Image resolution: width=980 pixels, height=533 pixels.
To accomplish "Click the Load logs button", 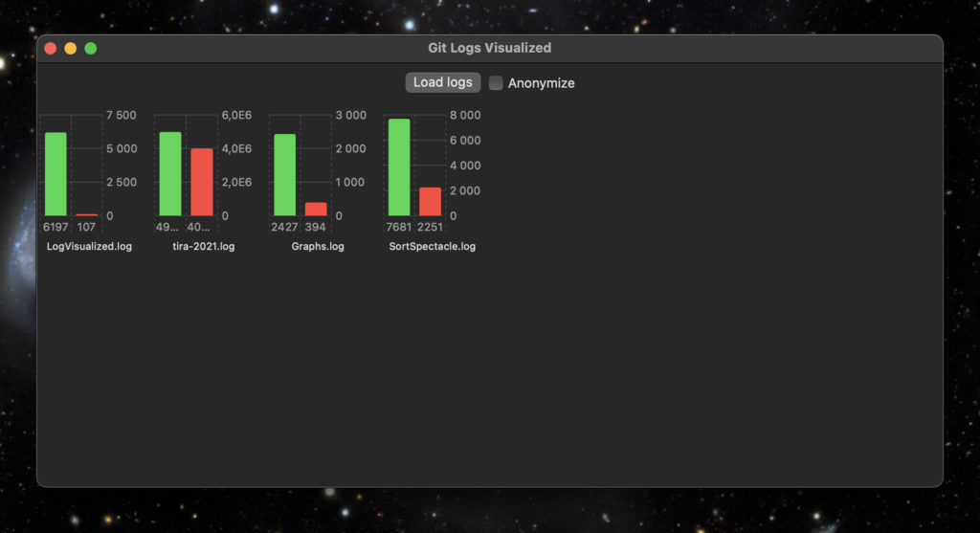I will tap(442, 82).
